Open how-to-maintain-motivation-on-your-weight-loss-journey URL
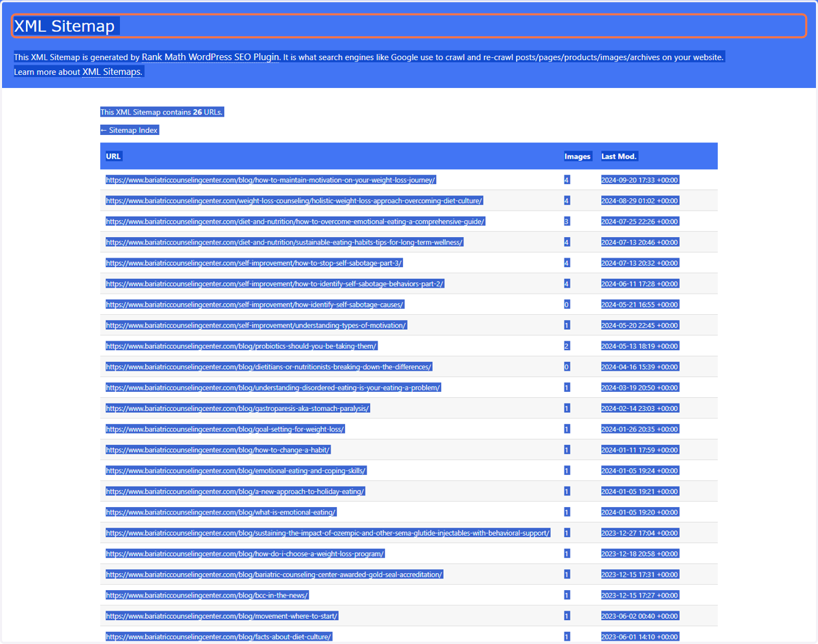Viewport: 818px width, 644px height. coord(271,180)
